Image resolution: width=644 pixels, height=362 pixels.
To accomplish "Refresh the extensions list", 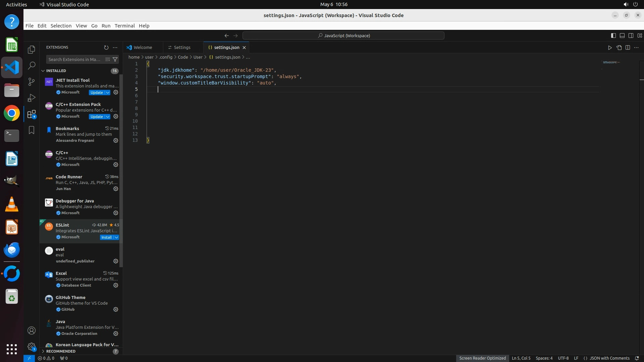I will [106, 48].
